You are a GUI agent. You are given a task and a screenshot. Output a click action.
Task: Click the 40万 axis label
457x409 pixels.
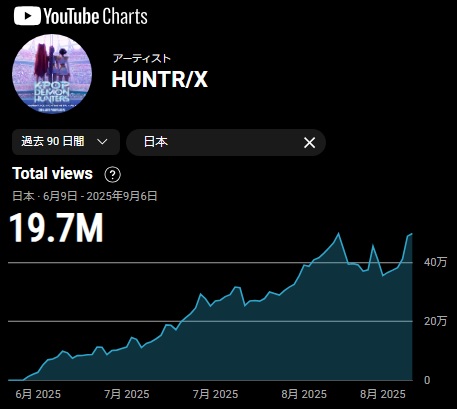435,262
